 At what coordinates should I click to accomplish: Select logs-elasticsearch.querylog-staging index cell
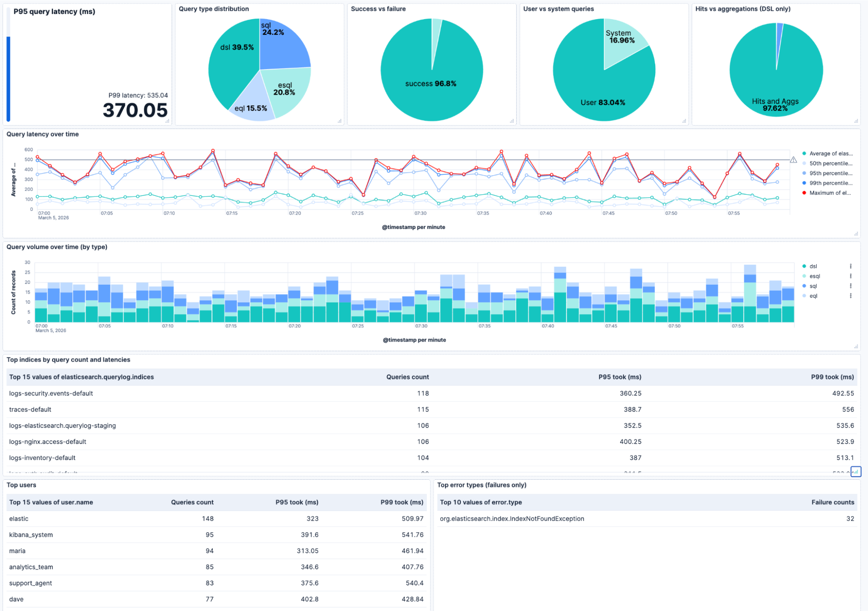(x=63, y=425)
